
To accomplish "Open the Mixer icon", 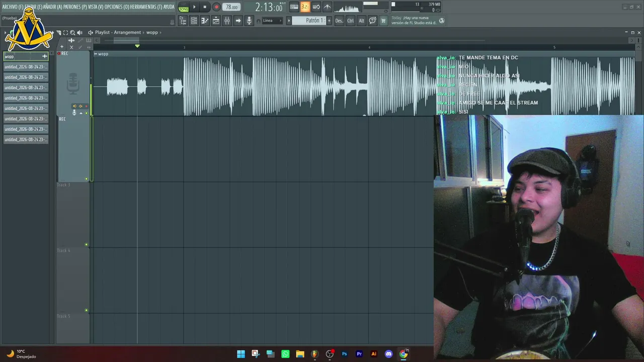I will (227, 21).
